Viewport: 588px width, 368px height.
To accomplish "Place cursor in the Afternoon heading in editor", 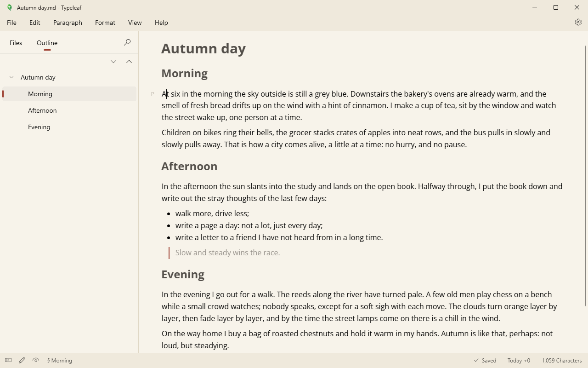I will [x=189, y=166].
